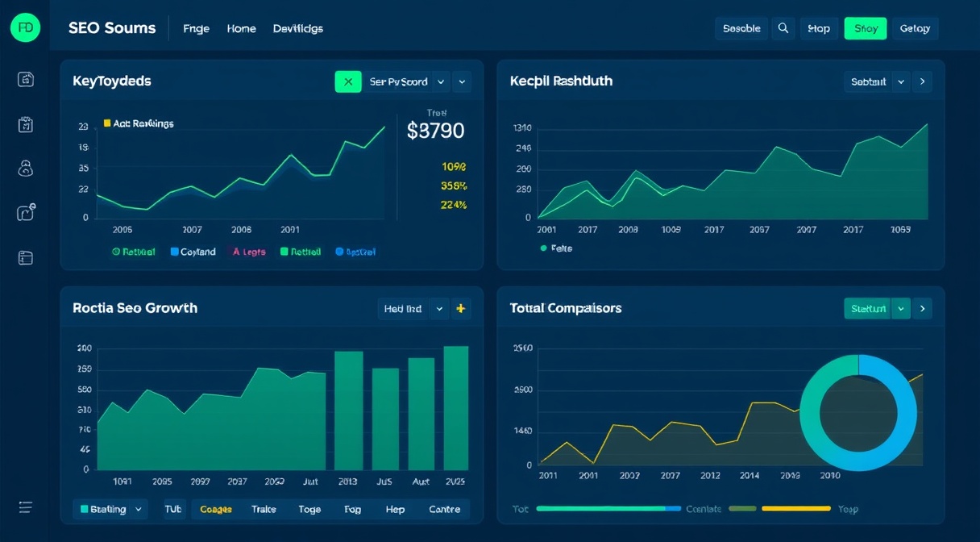Go to the Fnge top navigation item
Image resolution: width=980 pixels, height=542 pixels.
[x=196, y=28]
